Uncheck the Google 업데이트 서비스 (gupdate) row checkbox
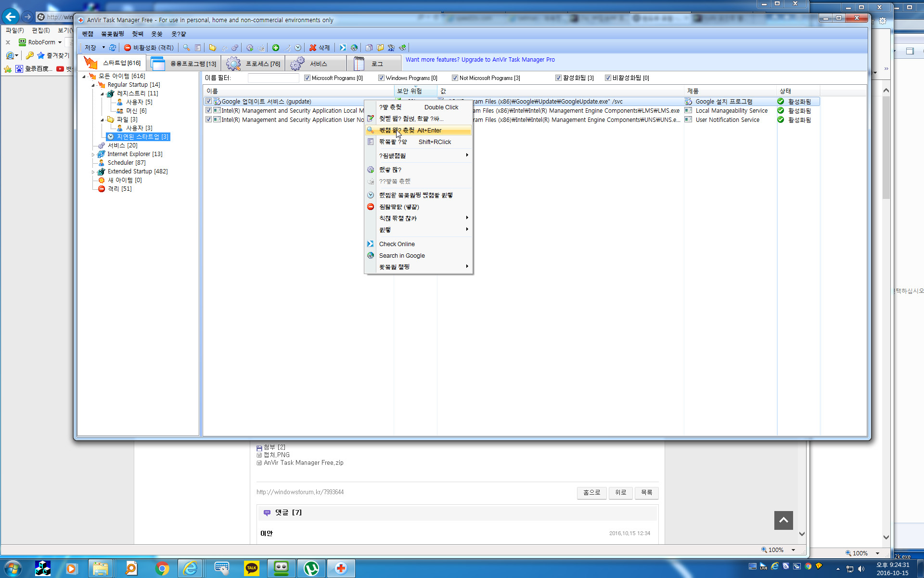This screenshot has width=924, height=578. 208,101
